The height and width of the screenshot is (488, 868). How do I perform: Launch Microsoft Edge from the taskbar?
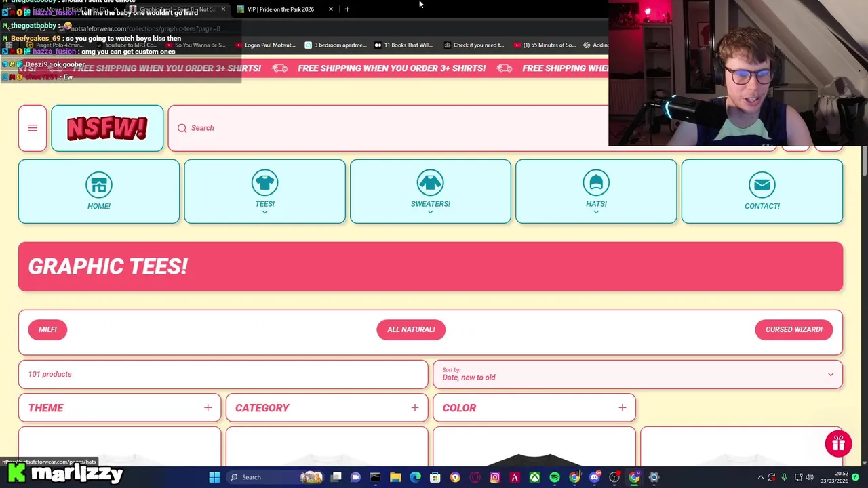(415, 477)
